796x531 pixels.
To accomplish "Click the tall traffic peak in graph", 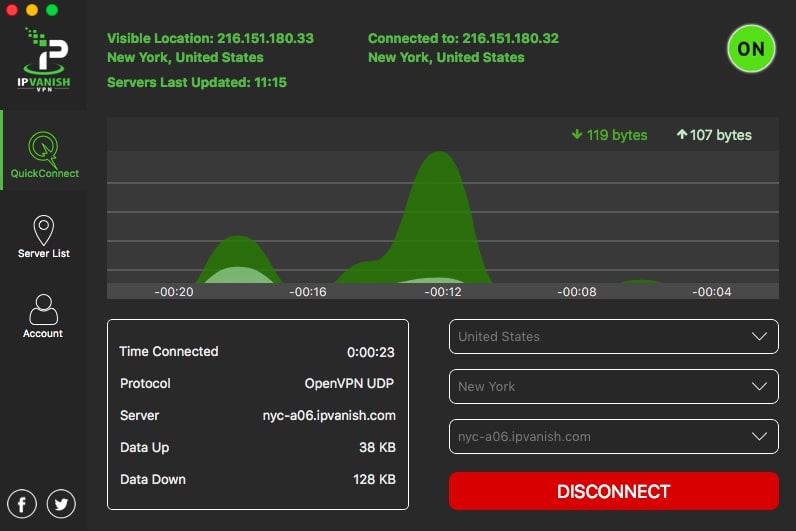I will click(x=439, y=218).
